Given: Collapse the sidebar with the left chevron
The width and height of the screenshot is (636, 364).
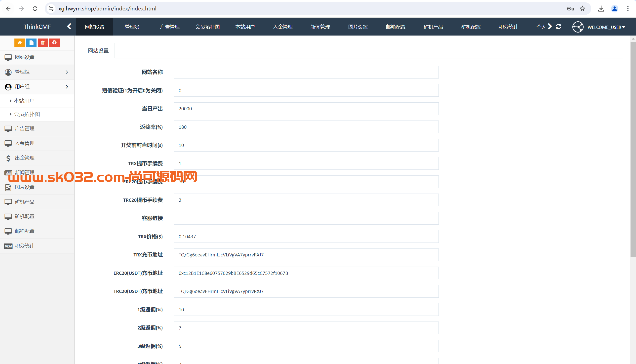Looking at the screenshot, I should pyautogui.click(x=69, y=27).
